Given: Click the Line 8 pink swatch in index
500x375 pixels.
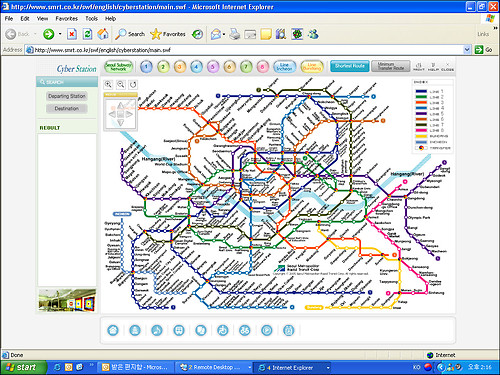Looking at the screenshot, I should [421, 130].
